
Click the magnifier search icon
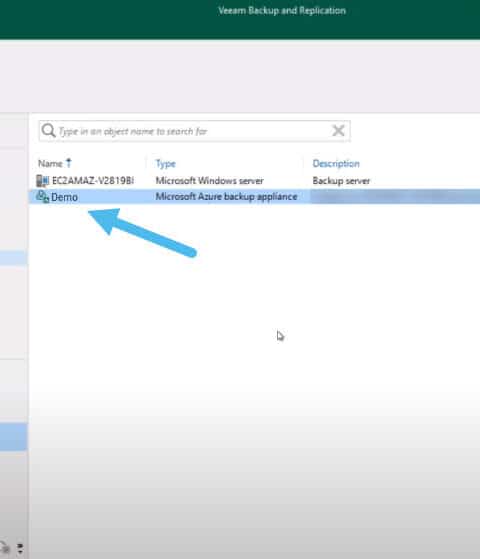click(48, 131)
